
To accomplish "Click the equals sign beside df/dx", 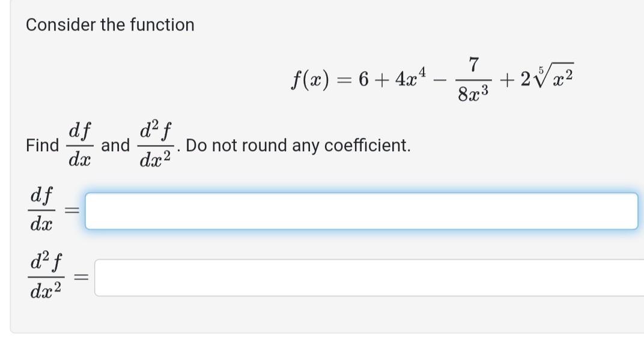I will click(71, 209).
